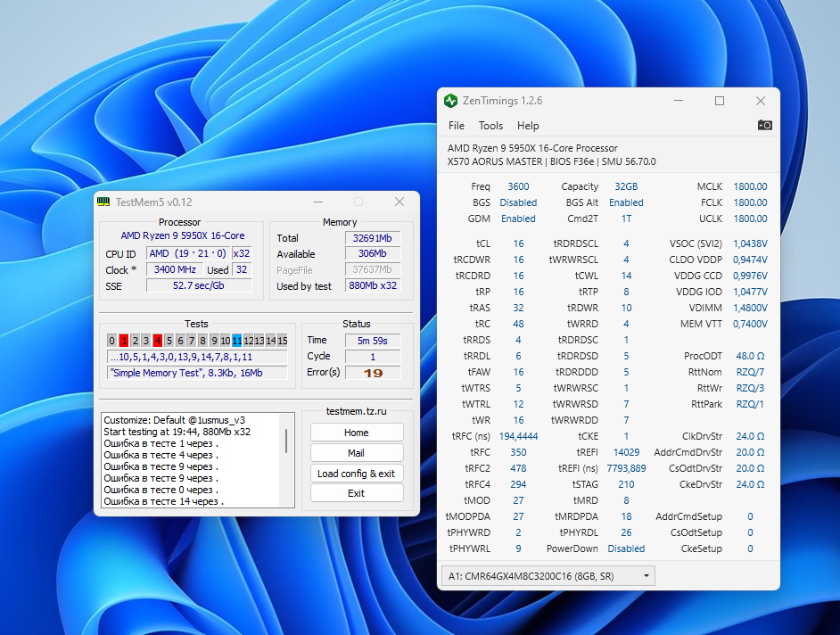Open the Tools menu in ZenTimings

point(490,126)
